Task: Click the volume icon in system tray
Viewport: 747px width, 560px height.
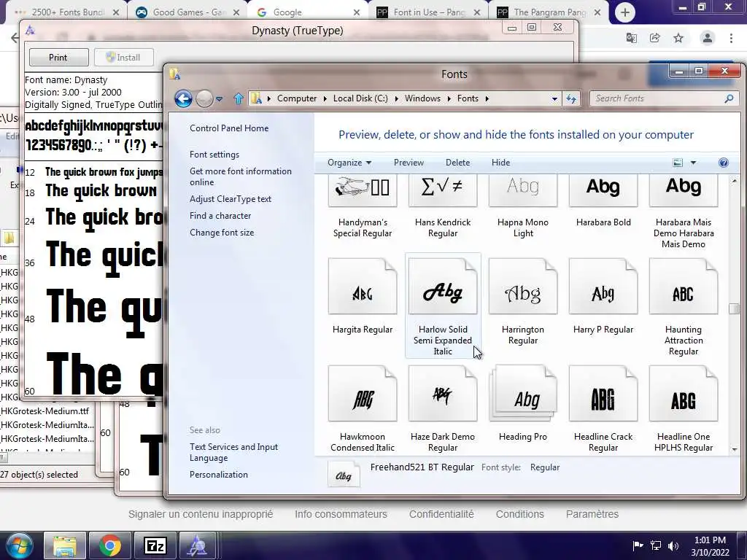Action: click(673, 545)
